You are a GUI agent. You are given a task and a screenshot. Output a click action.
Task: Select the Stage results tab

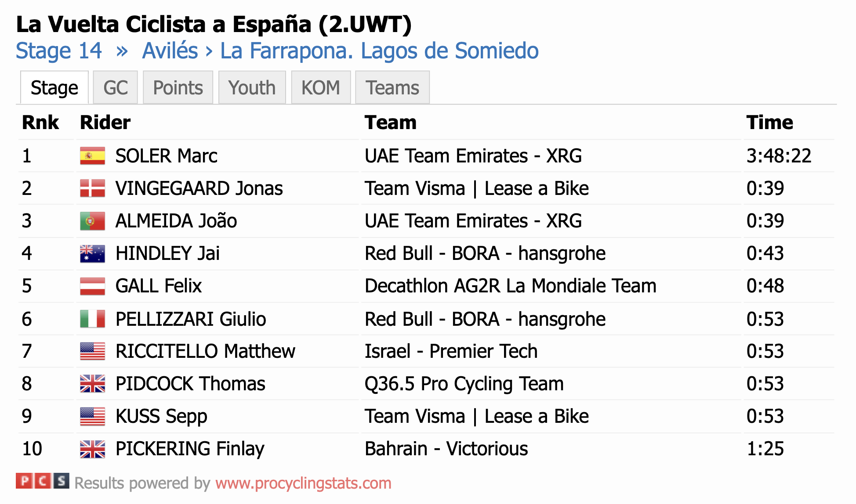coord(54,87)
